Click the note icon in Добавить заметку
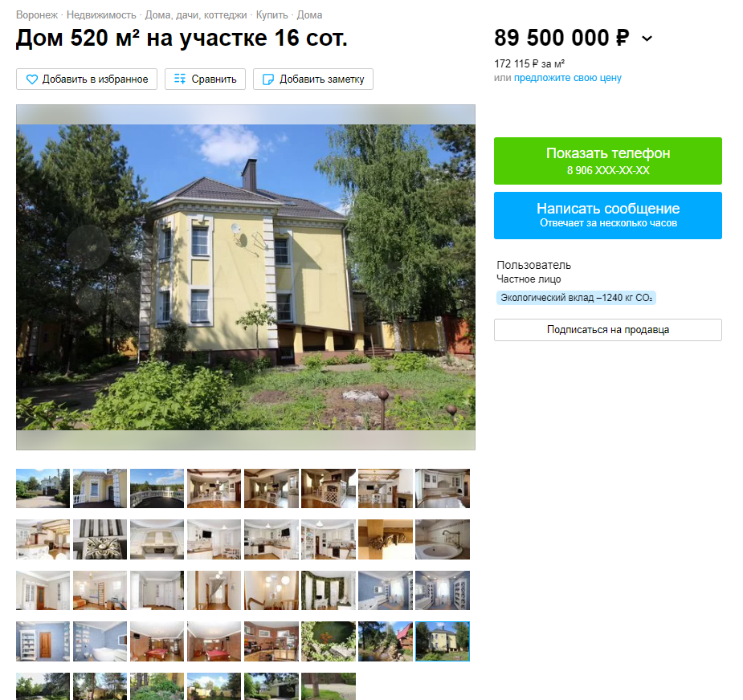The width and height of the screenshot is (743, 700). click(267, 79)
